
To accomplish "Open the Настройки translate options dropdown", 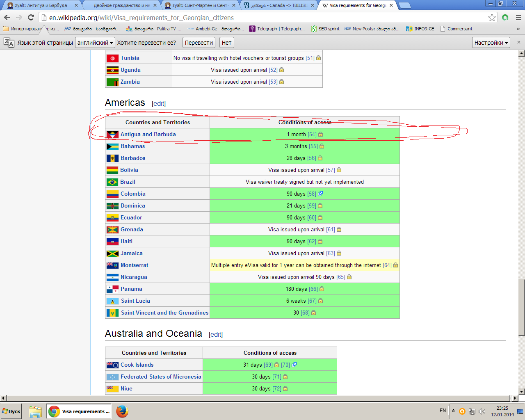I will (491, 43).
